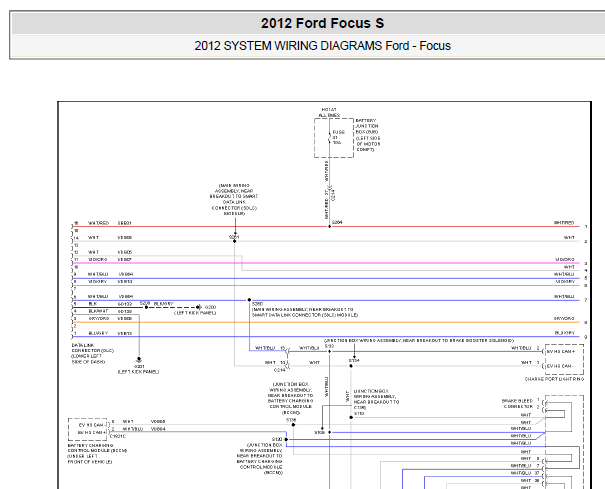Select the C1821C connector label
Image resolution: width=605 pixels, height=489 pixels.
(118, 436)
